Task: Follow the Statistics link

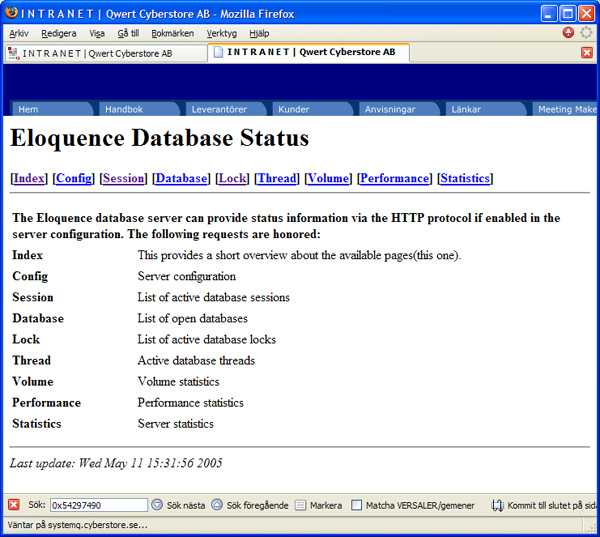Action: point(465,178)
